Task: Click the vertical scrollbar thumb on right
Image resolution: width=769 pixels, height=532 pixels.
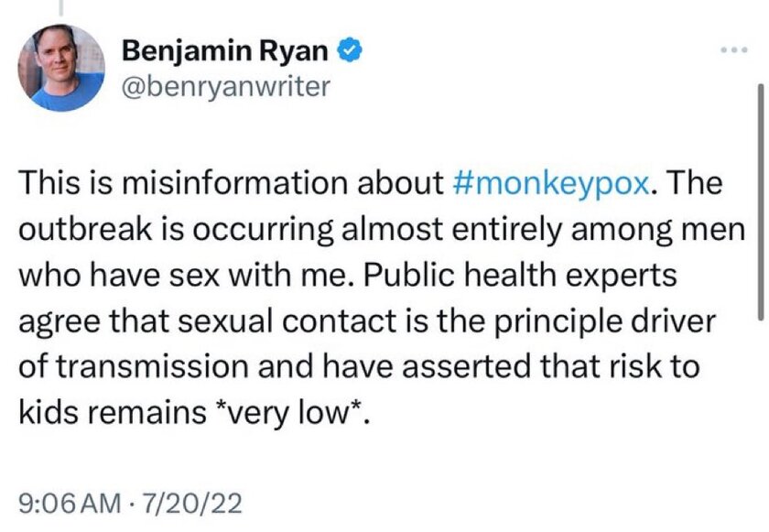Action: (760, 202)
